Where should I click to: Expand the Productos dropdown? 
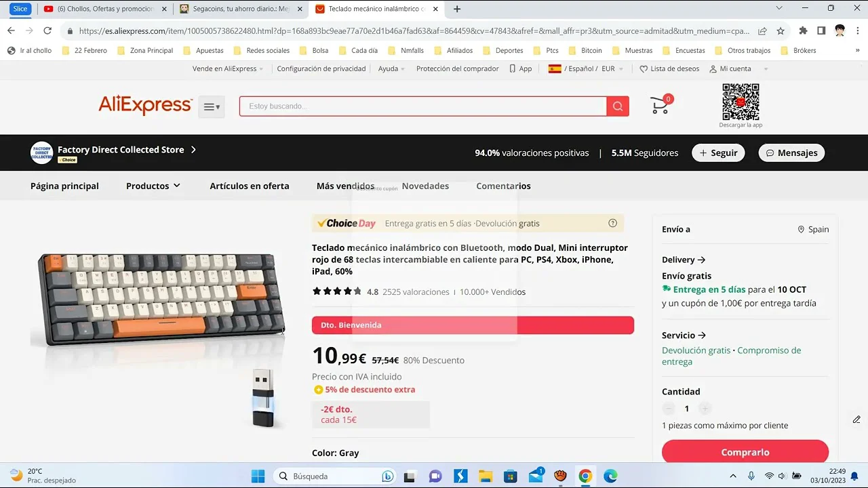(153, 186)
